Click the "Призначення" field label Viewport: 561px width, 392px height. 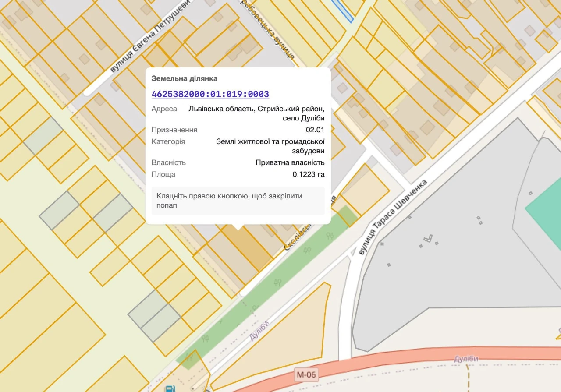pos(174,130)
